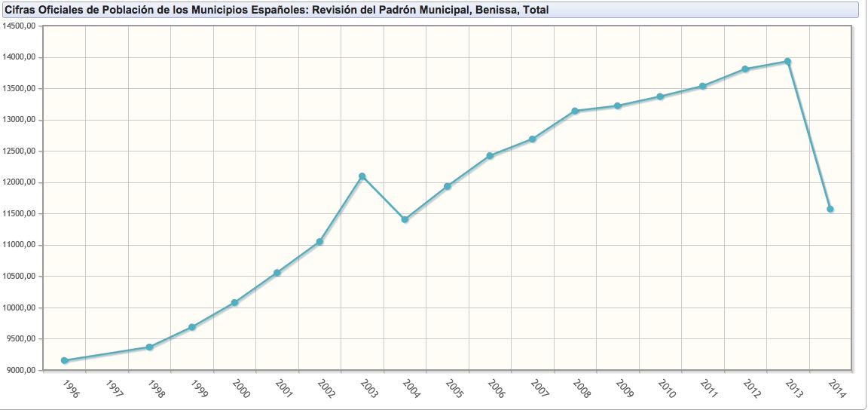Select the 2014 x-axis year label

(836, 388)
